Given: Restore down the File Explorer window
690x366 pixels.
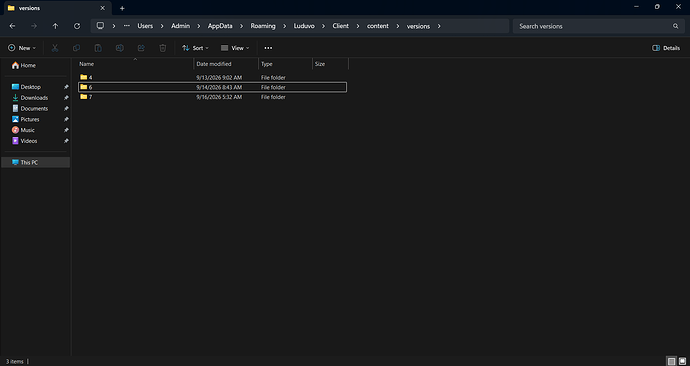Looking at the screenshot, I should 657,7.
